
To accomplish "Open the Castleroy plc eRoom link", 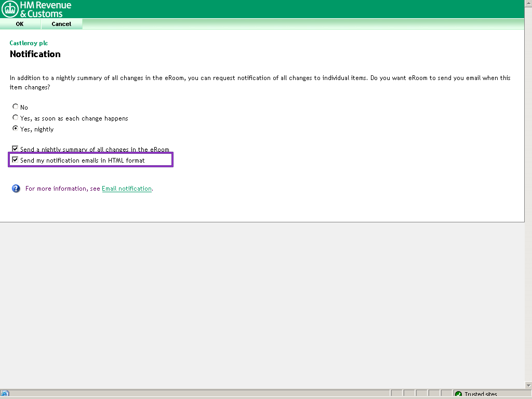I will pos(29,43).
